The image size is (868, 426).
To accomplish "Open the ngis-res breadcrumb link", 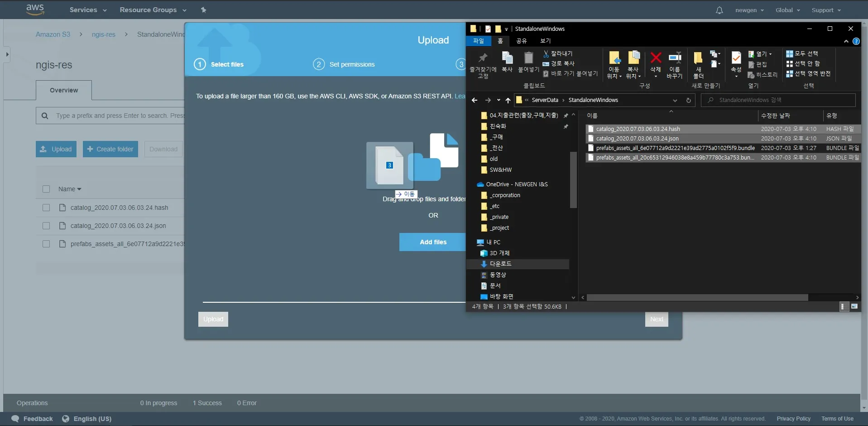I will 104,34.
